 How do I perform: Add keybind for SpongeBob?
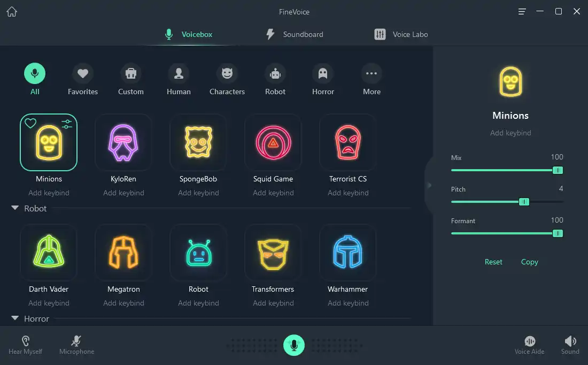click(198, 193)
